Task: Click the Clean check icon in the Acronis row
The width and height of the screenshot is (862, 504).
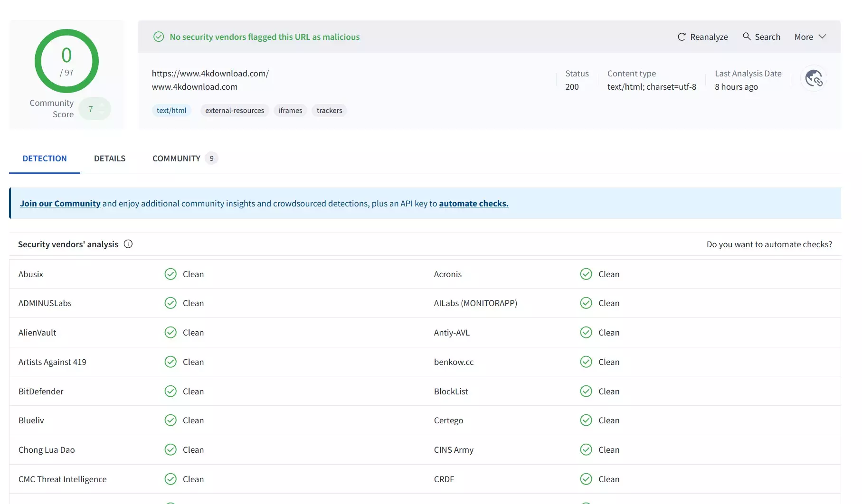Action: pyautogui.click(x=586, y=274)
